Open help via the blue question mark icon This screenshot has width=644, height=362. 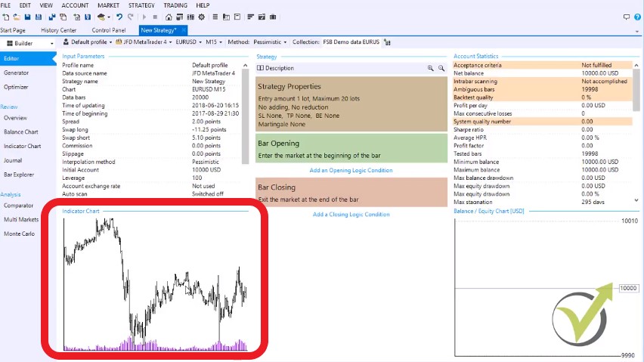tap(637, 17)
